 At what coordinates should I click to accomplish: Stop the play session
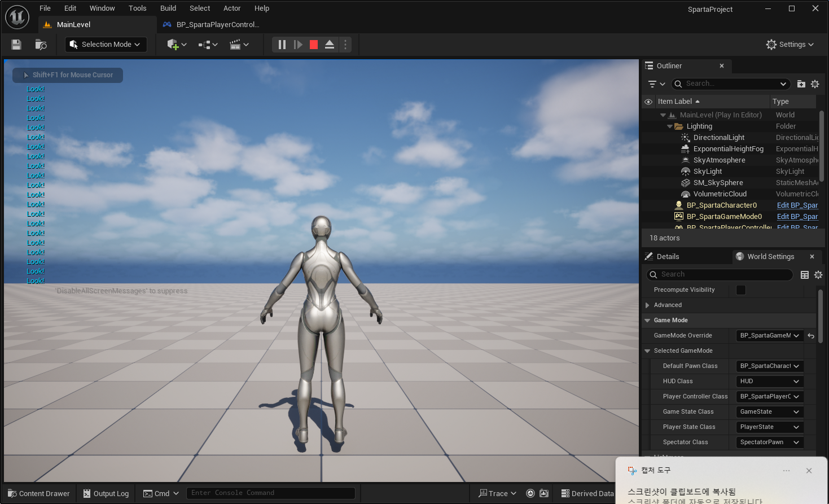tap(314, 45)
